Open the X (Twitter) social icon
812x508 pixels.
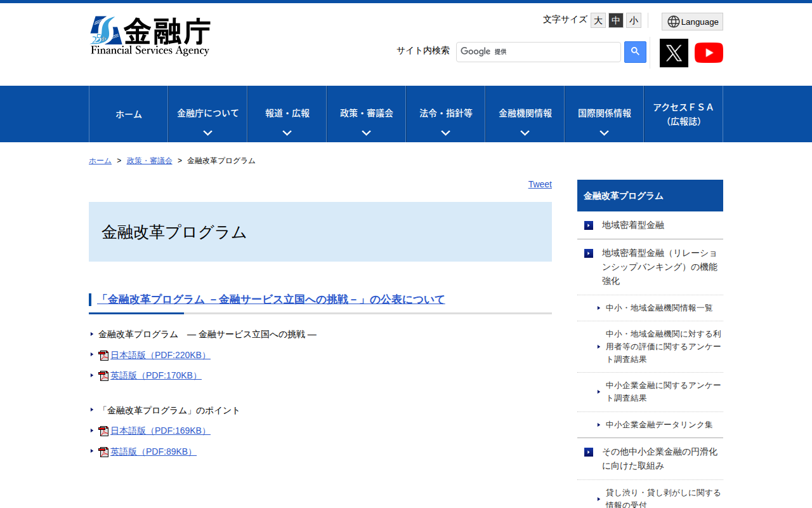coord(674,53)
